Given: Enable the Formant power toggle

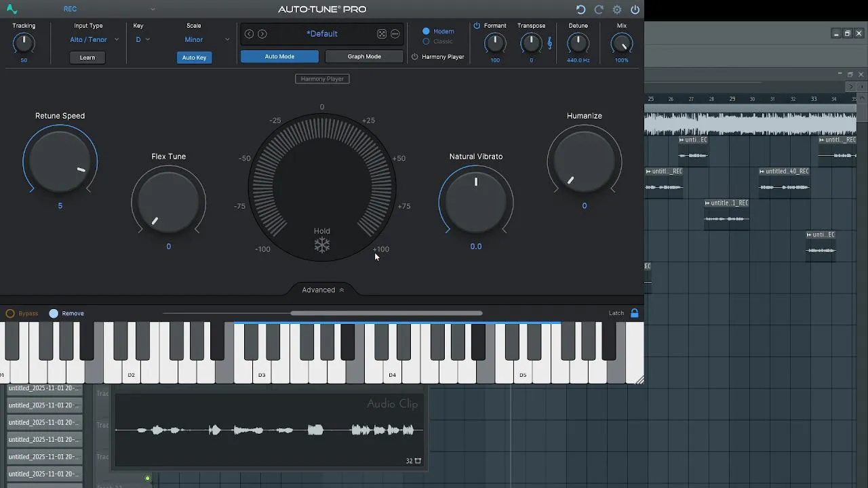Looking at the screenshot, I should (477, 26).
